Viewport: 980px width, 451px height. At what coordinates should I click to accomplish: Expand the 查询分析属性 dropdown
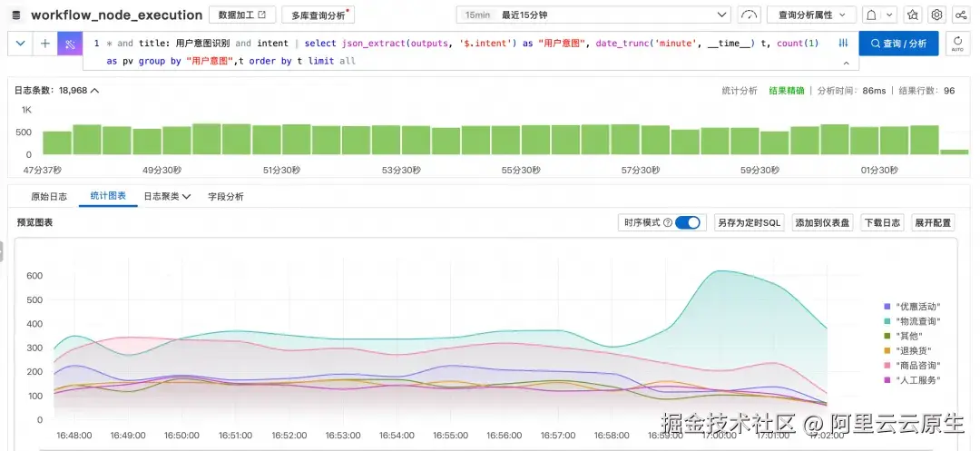pyautogui.click(x=811, y=15)
